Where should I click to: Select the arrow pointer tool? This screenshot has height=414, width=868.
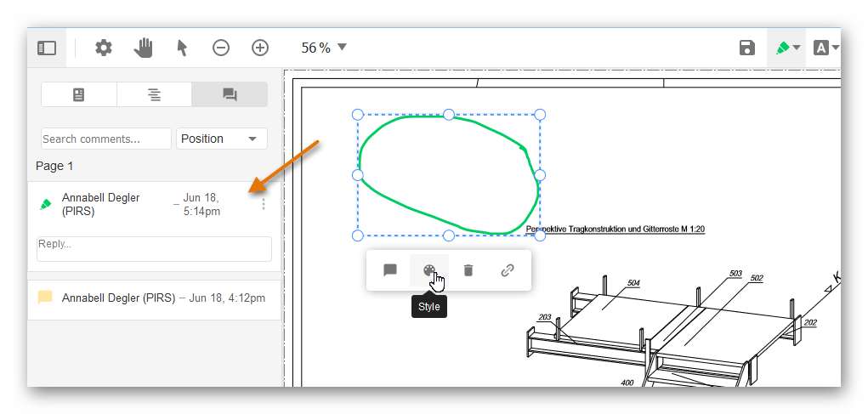[181, 48]
